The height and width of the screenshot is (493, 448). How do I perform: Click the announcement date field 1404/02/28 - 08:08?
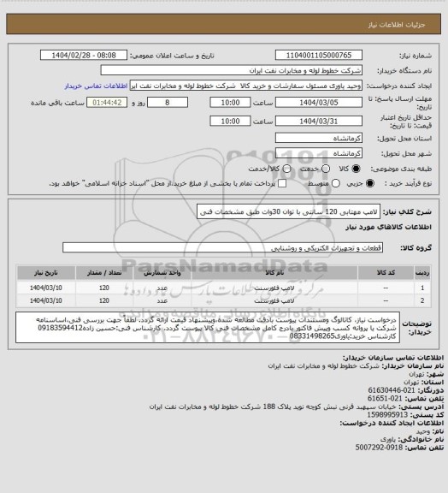click(84, 55)
